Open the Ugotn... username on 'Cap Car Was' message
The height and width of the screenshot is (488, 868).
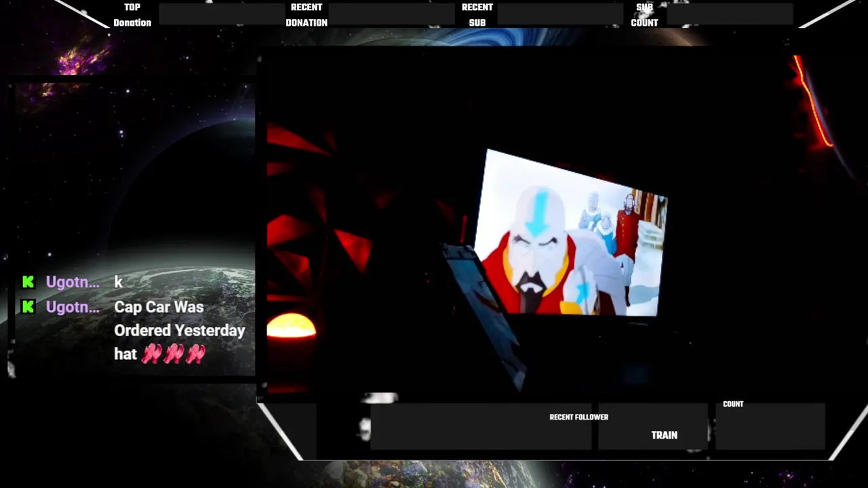(73, 307)
